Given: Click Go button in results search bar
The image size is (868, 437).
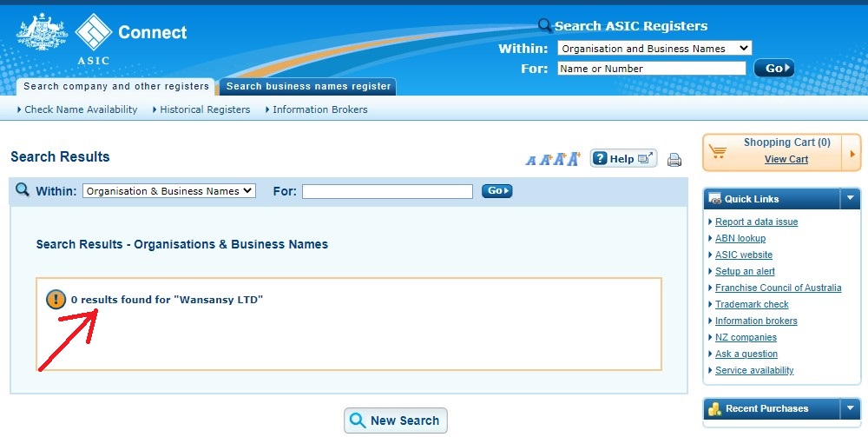Looking at the screenshot, I should coord(496,191).
